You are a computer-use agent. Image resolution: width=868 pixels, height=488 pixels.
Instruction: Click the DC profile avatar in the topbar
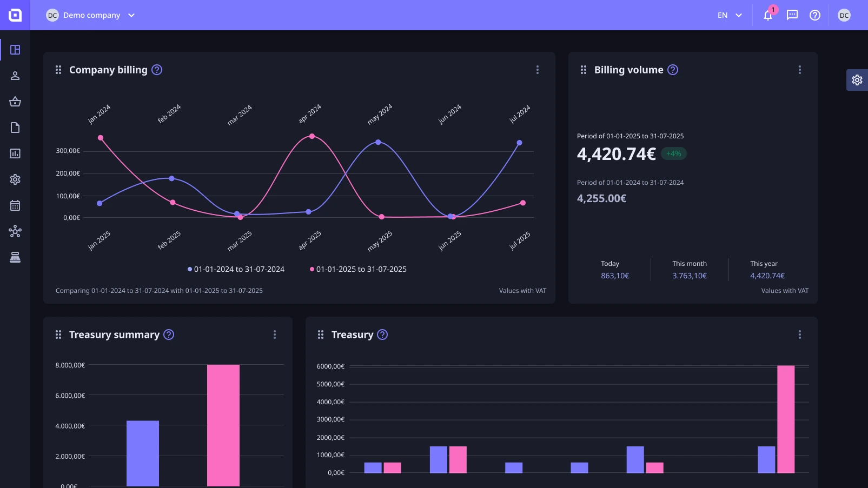[x=844, y=15]
